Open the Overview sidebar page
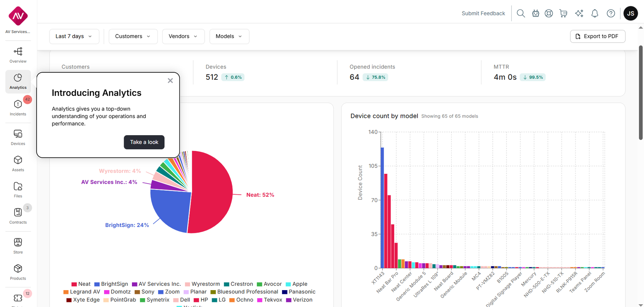This screenshot has width=644, height=307. click(x=18, y=55)
